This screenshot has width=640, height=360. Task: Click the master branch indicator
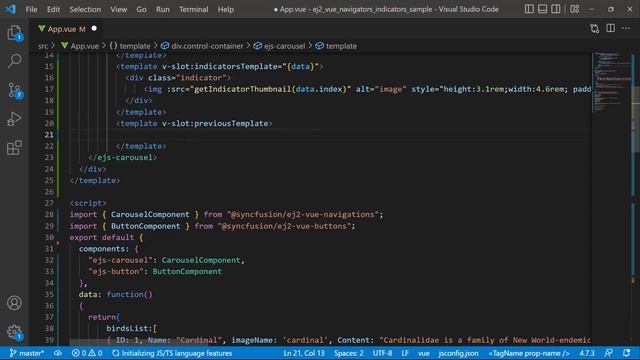point(27,353)
